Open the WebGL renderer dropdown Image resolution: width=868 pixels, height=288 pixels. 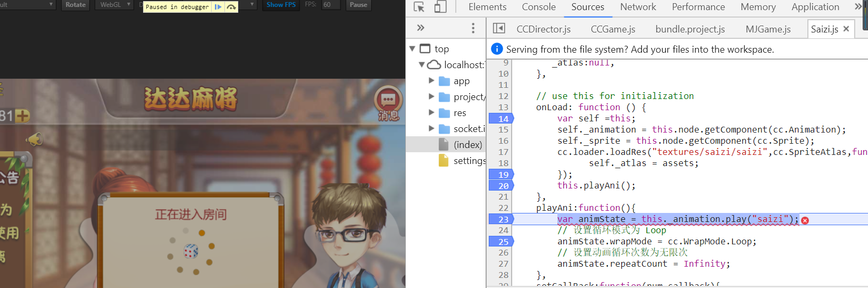[115, 5]
